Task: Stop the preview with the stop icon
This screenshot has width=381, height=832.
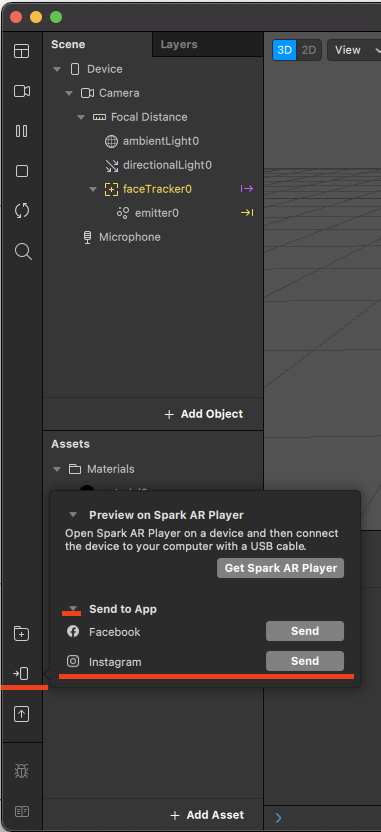Action: 22,171
